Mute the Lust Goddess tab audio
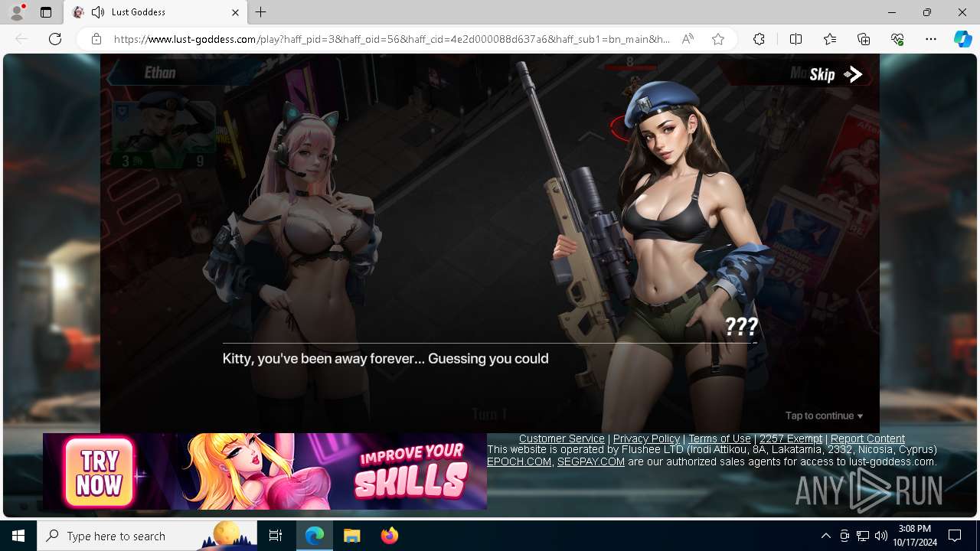Image resolution: width=980 pixels, height=551 pixels. pyautogui.click(x=98, y=12)
